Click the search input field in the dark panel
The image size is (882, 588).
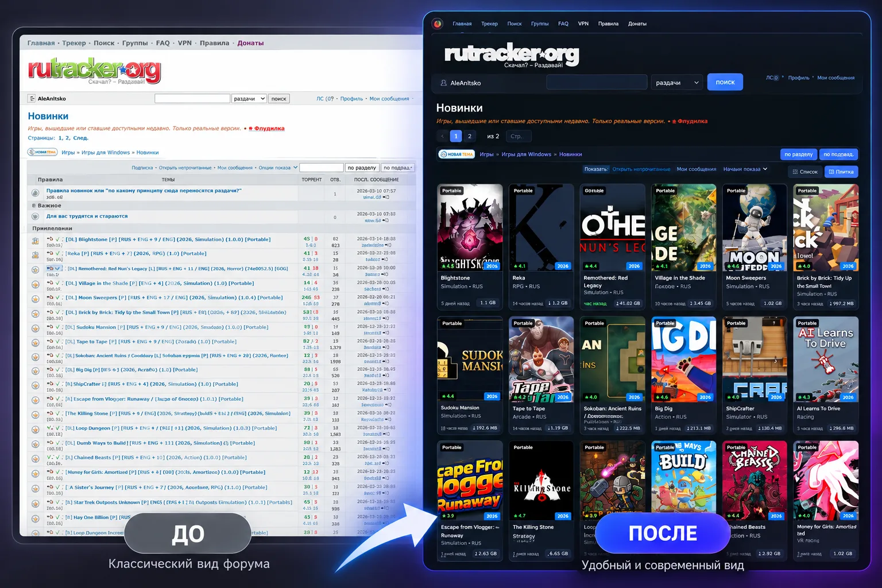point(597,82)
